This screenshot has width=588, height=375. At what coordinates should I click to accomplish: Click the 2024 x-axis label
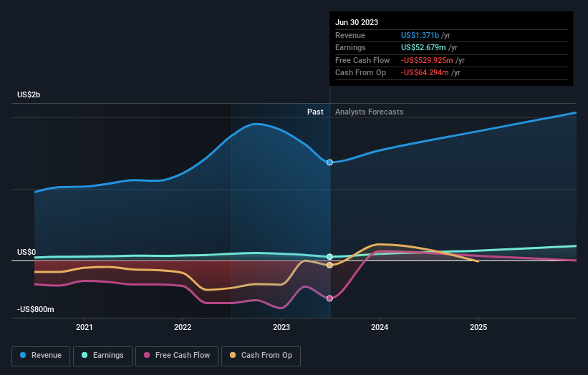[x=380, y=327]
